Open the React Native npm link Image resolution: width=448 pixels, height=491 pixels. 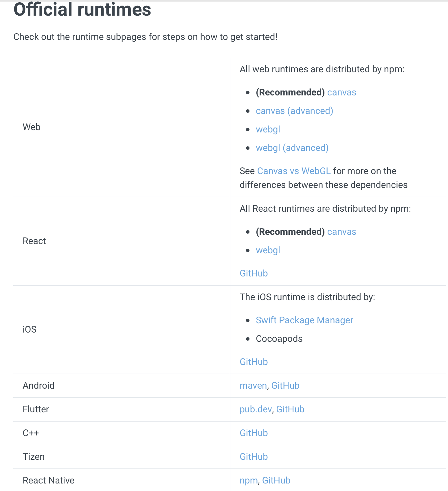[249, 480]
